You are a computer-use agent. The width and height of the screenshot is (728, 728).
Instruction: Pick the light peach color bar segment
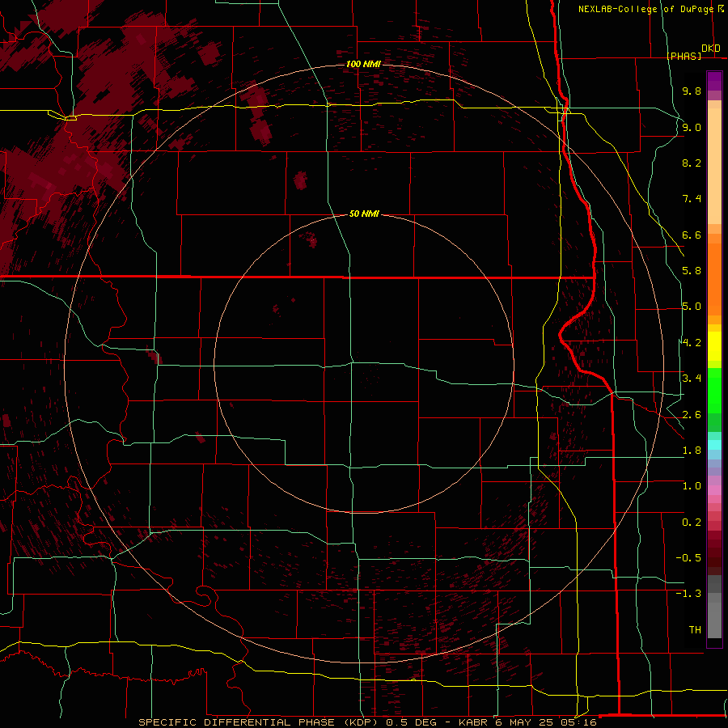coord(714,166)
